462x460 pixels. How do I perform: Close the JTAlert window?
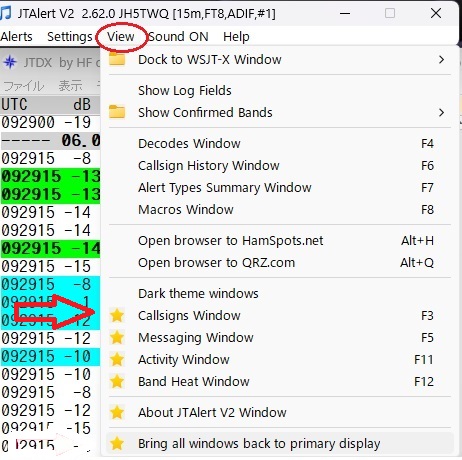pyautogui.click(x=436, y=13)
